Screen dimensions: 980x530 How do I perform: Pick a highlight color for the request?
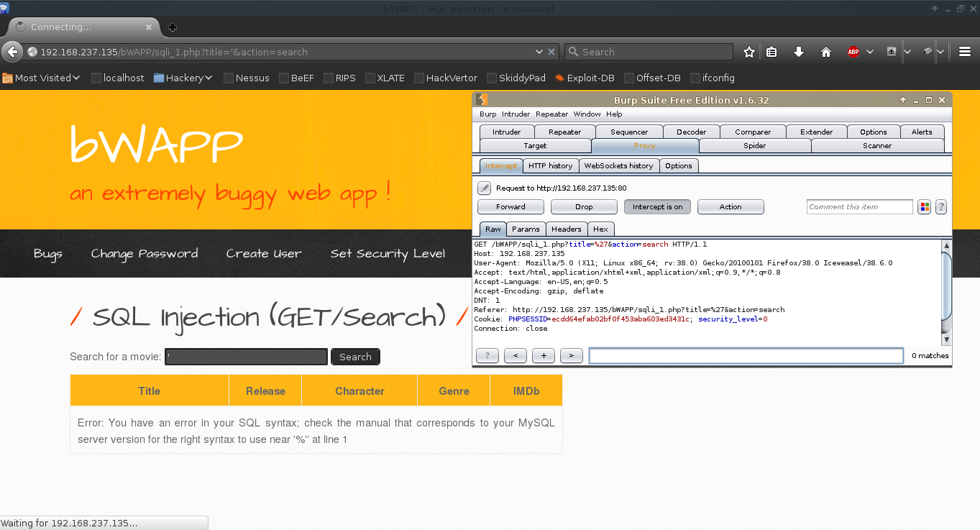pos(925,207)
